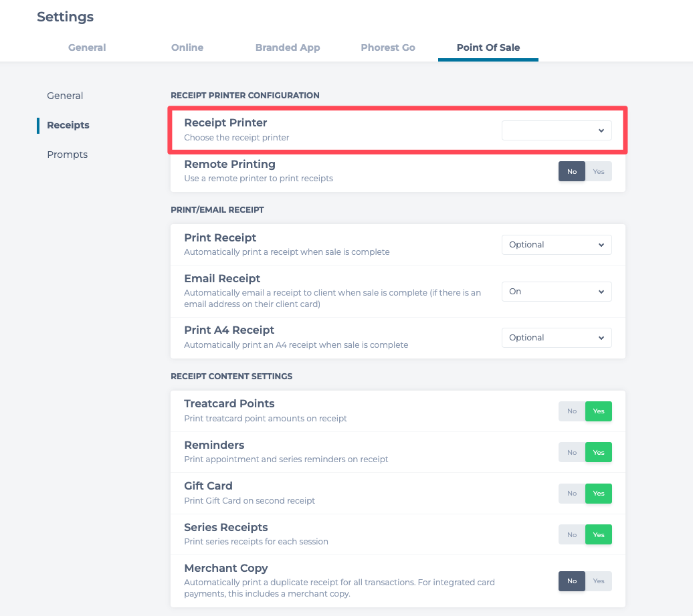Enable Merchant Copy by clicking Yes
The width and height of the screenshot is (693, 616).
(599, 581)
